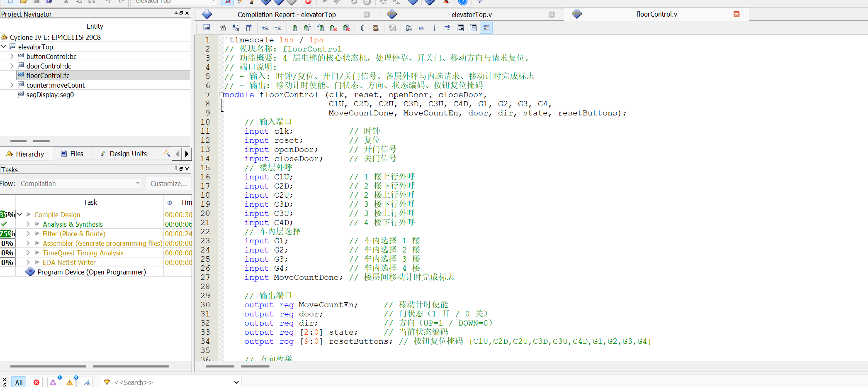Screen dimensions: 868x387
Task: Open the Compilation Report - elevatorTop tab
Action: [287, 15]
